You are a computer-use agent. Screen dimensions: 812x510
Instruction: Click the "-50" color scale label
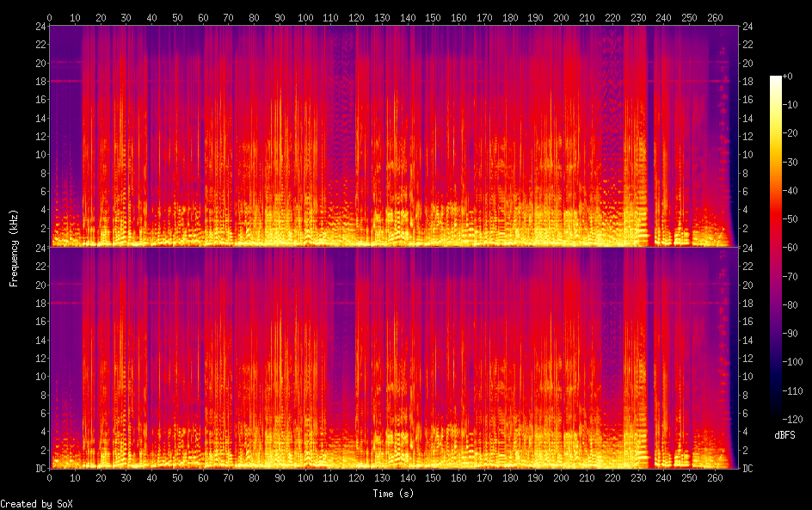(790, 219)
